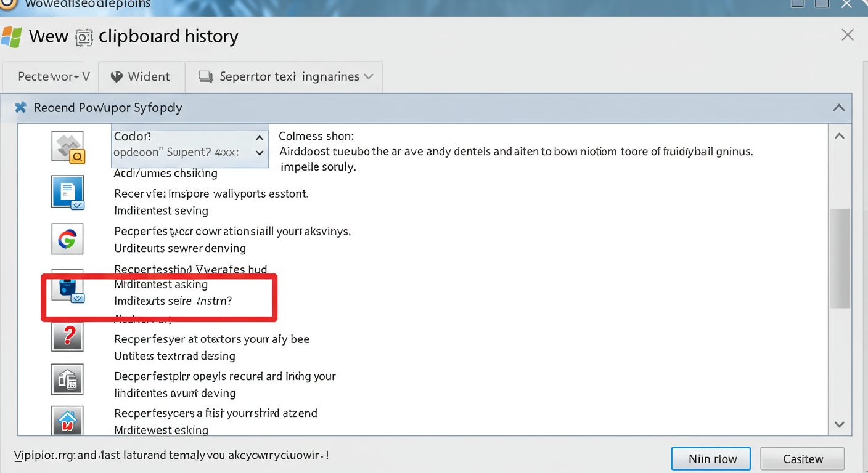This screenshot has width=868, height=473.
Task: Select the Mrditentest asking list entry
Action: click(x=160, y=284)
